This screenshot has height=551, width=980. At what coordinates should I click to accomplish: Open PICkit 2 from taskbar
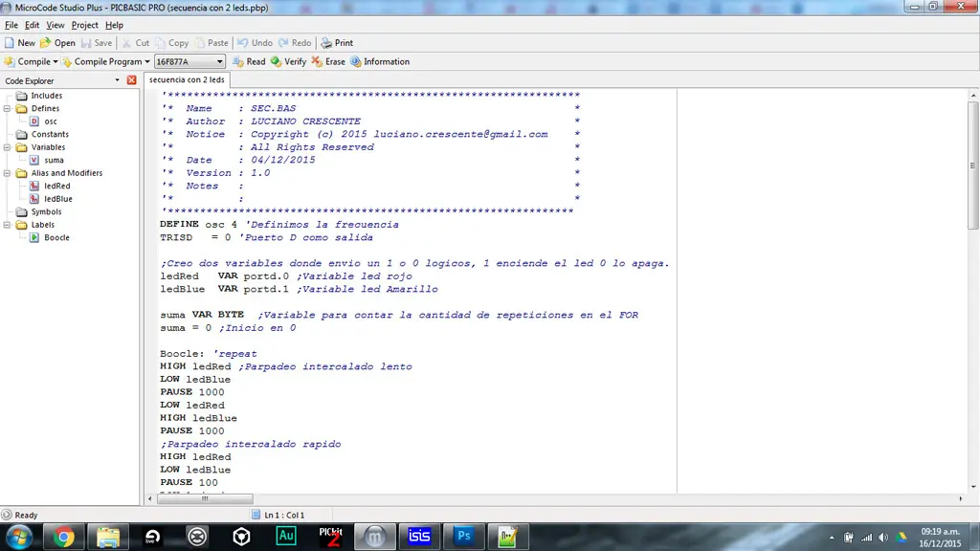(330, 537)
